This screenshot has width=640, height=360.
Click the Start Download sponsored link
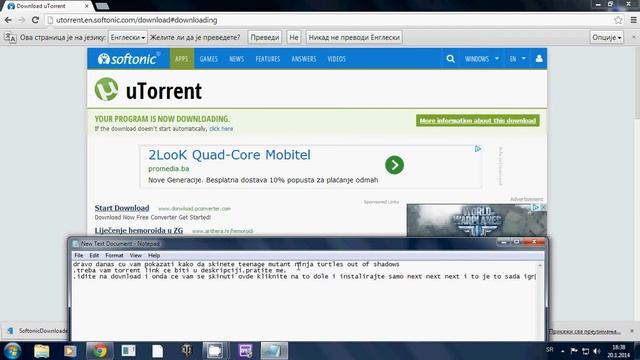(122, 208)
